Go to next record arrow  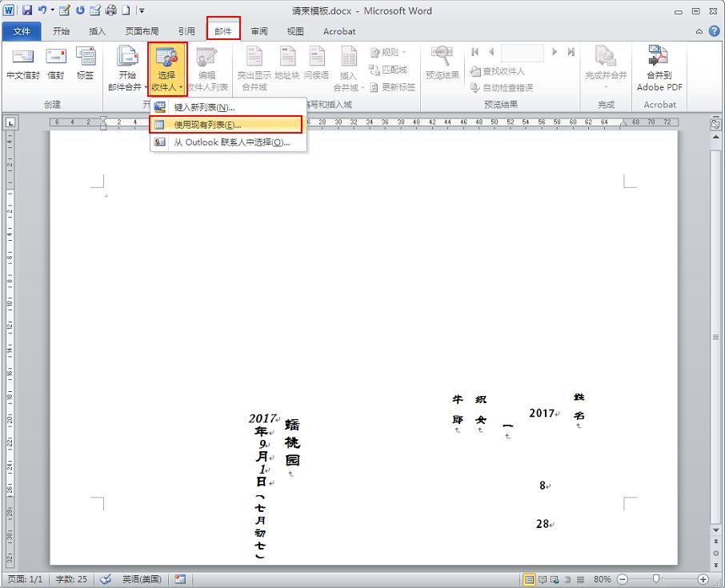point(555,52)
